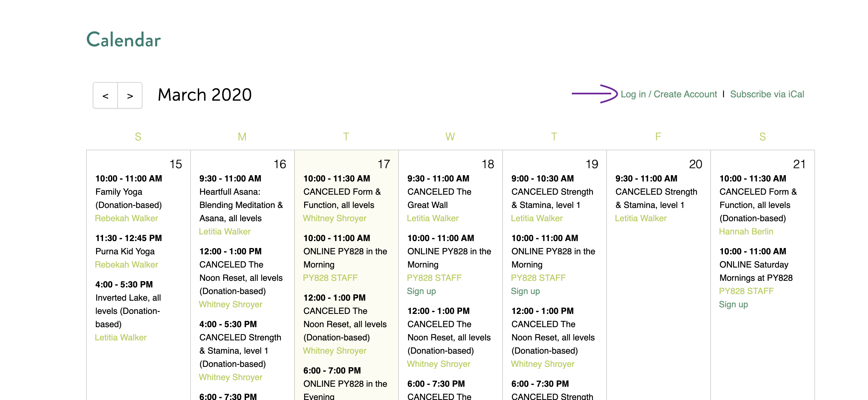
Task: Sign up for ONLINE Saturday Mornings class
Action: [733, 304]
